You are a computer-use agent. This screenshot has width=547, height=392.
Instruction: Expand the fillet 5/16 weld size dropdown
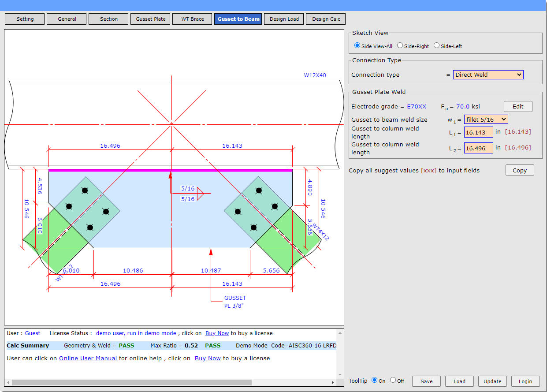[486, 119]
